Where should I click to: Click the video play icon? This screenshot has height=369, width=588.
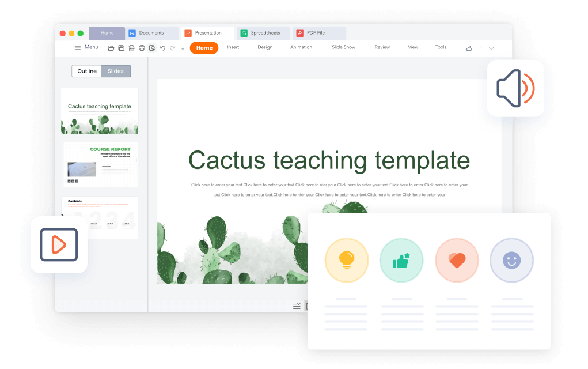coord(58,245)
